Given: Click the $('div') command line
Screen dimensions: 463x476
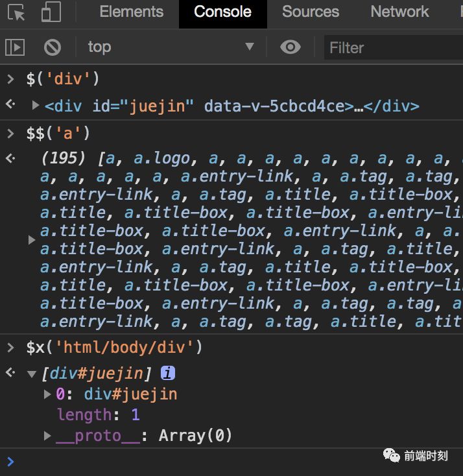Looking at the screenshot, I should click(62, 79).
